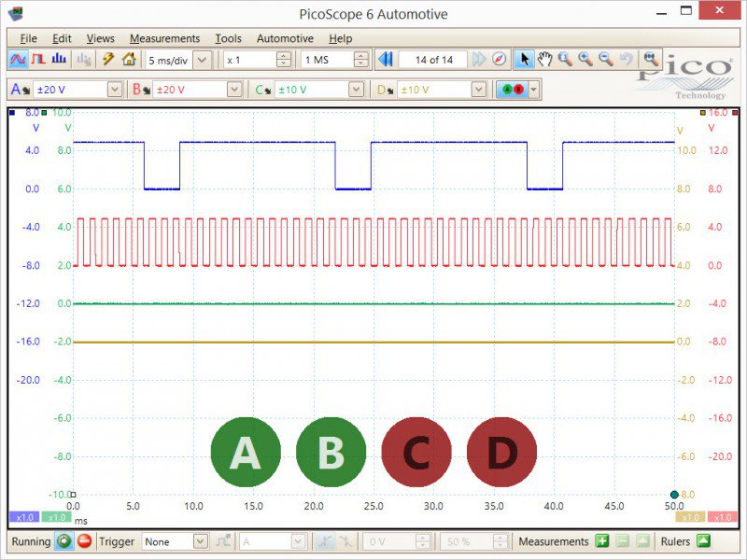This screenshot has width=747, height=560.
Task: Click the previous waveform buffer arrow
Action: coord(386,59)
